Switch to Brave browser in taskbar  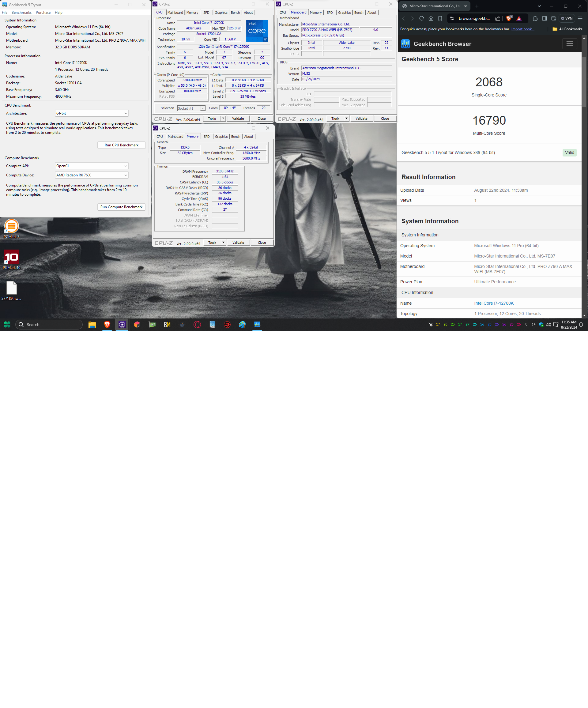click(x=107, y=324)
